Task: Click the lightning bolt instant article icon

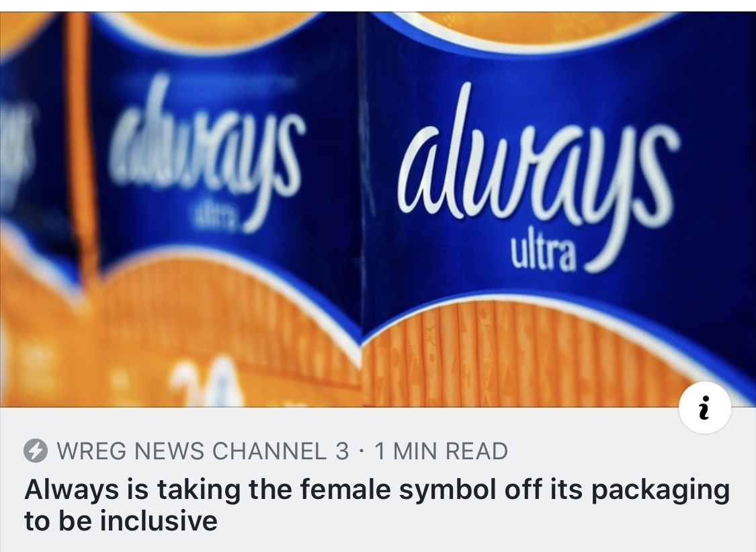Action: click(36, 451)
